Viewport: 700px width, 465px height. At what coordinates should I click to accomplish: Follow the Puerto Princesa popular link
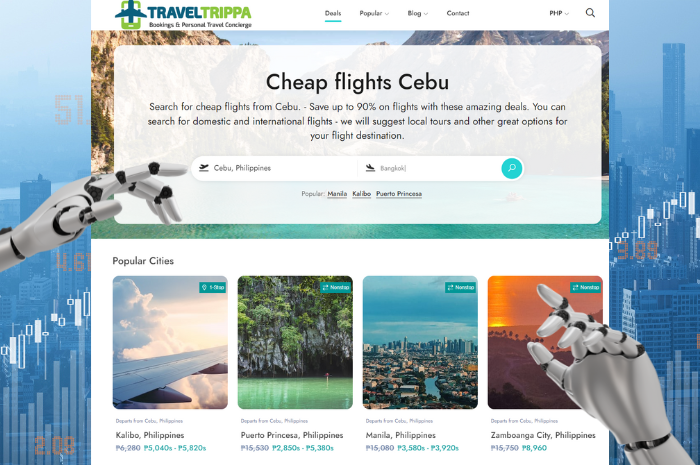point(399,194)
